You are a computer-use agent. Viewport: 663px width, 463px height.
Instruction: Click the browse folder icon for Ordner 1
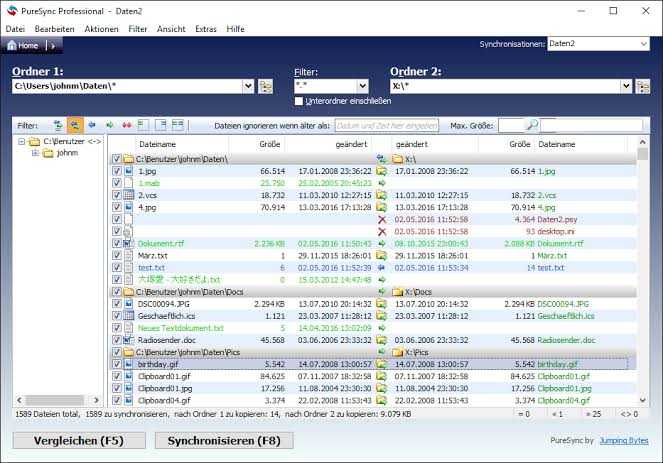point(266,87)
